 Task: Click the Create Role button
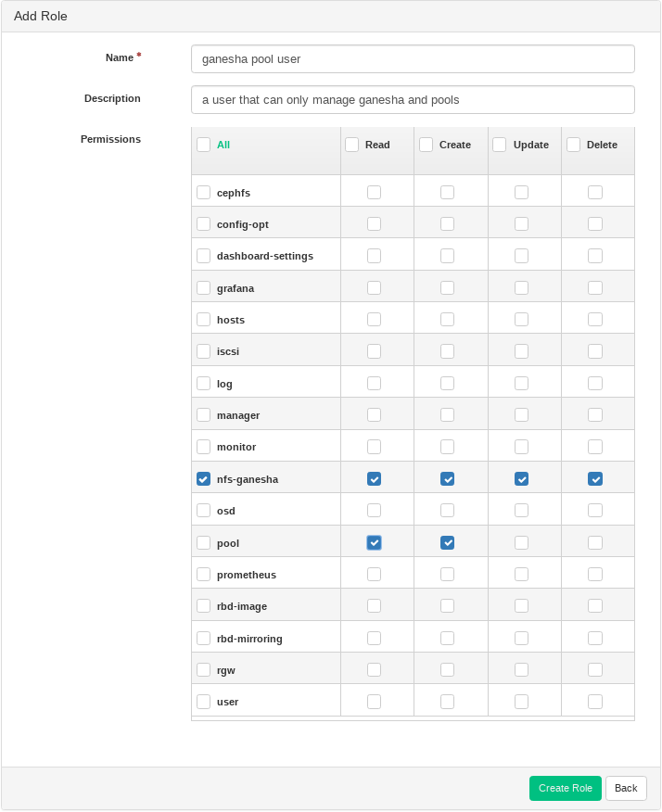[x=566, y=788]
